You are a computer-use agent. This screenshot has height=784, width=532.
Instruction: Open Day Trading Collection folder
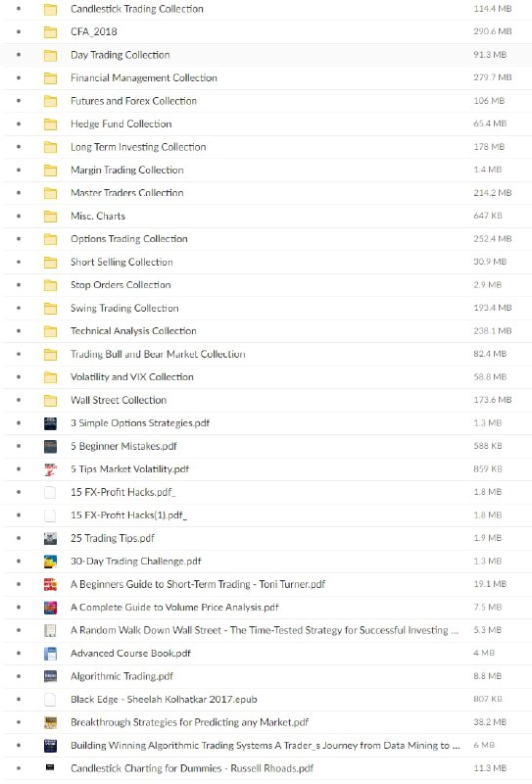[x=120, y=55]
